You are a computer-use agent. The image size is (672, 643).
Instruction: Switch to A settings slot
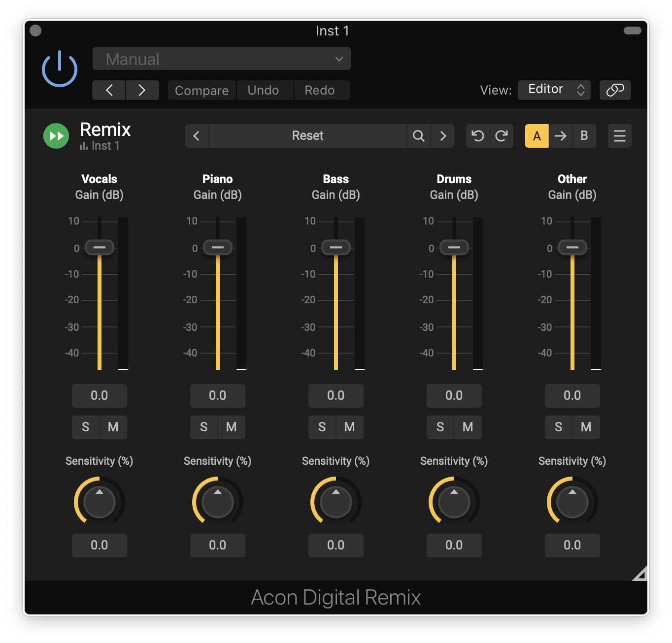537,136
